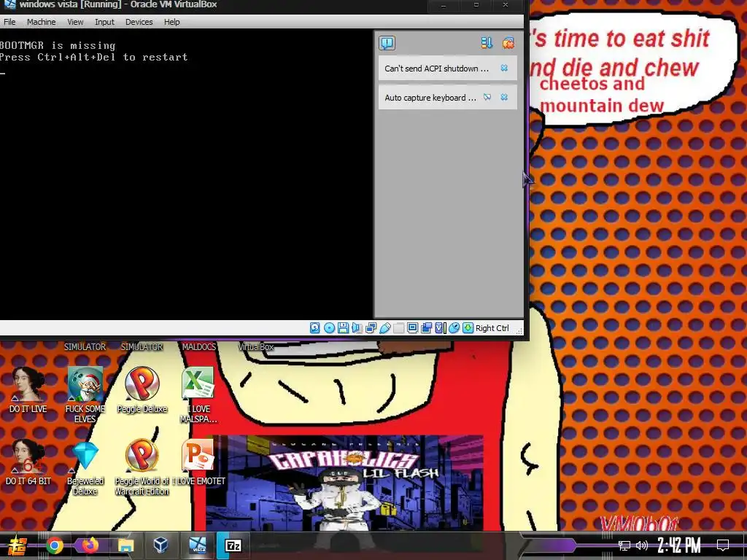The image size is (747, 560).
Task: Click the recording indicator icon
Action: click(426, 327)
